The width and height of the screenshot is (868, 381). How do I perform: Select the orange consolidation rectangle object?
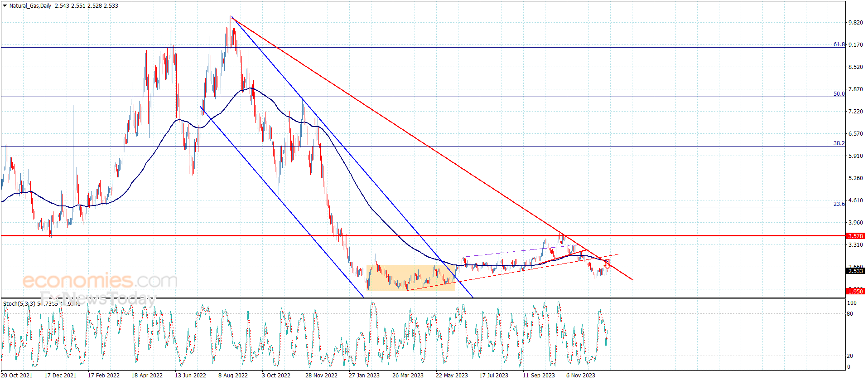(x=411, y=278)
